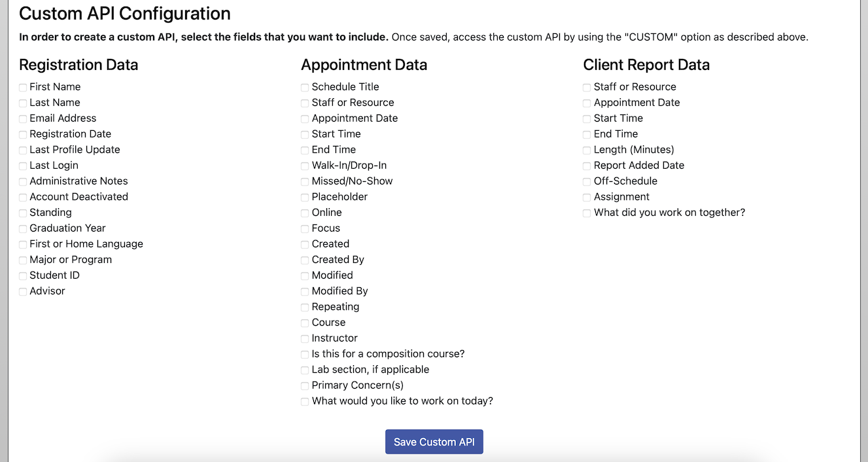Toggle the Missed/No-Show checkbox

(x=305, y=181)
